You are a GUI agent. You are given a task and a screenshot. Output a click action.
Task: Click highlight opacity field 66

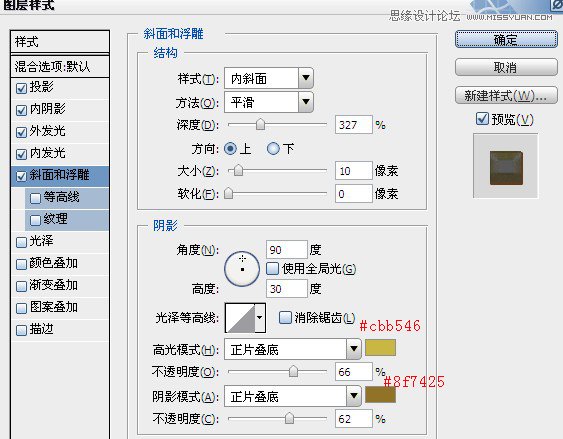point(354,372)
